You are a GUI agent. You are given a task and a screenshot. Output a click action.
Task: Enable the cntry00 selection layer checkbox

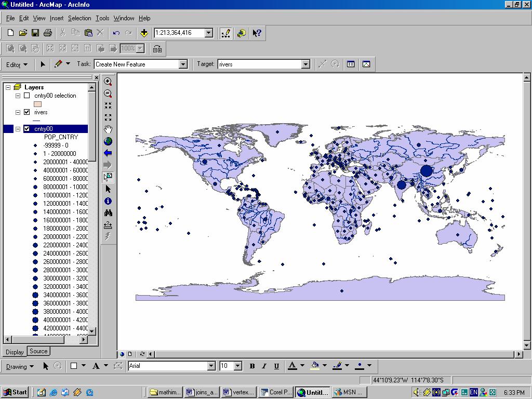pyautogui.click(x=27, y=96)
